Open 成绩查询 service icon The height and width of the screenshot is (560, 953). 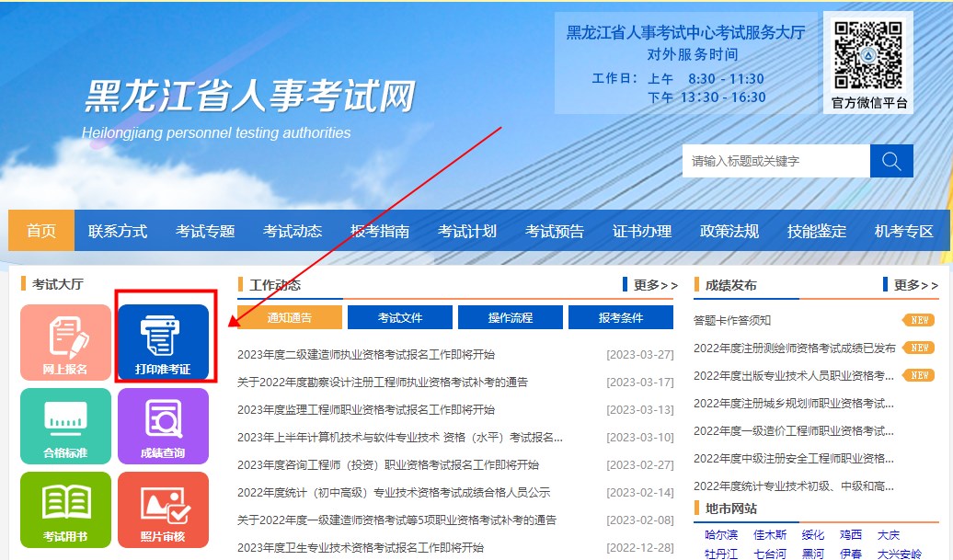[162, 425]
